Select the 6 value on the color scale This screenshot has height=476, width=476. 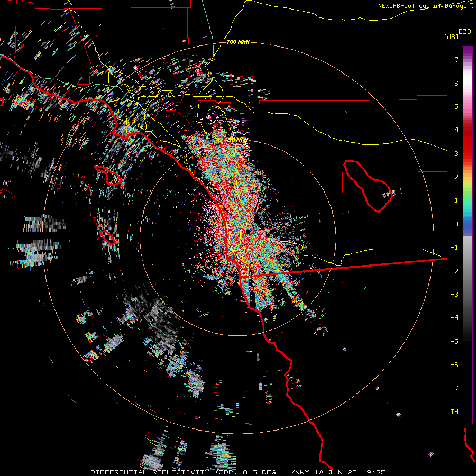click(x=456, y=83)
